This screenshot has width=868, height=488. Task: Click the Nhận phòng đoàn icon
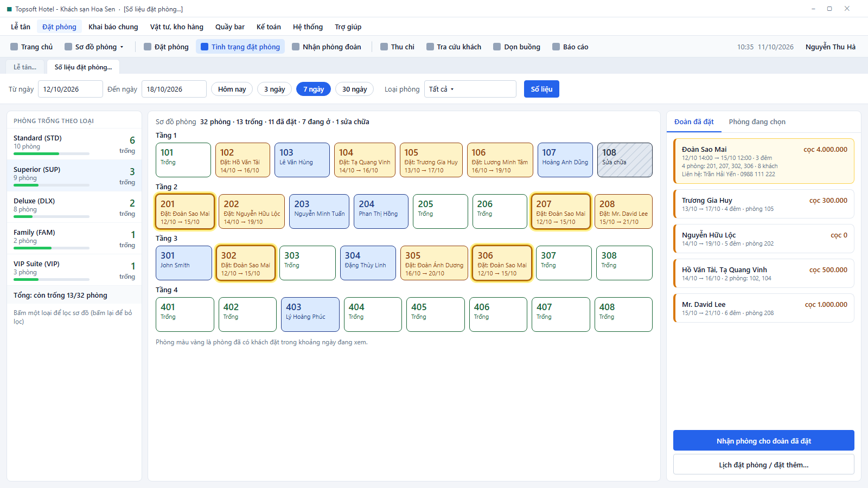pos(296,47)
